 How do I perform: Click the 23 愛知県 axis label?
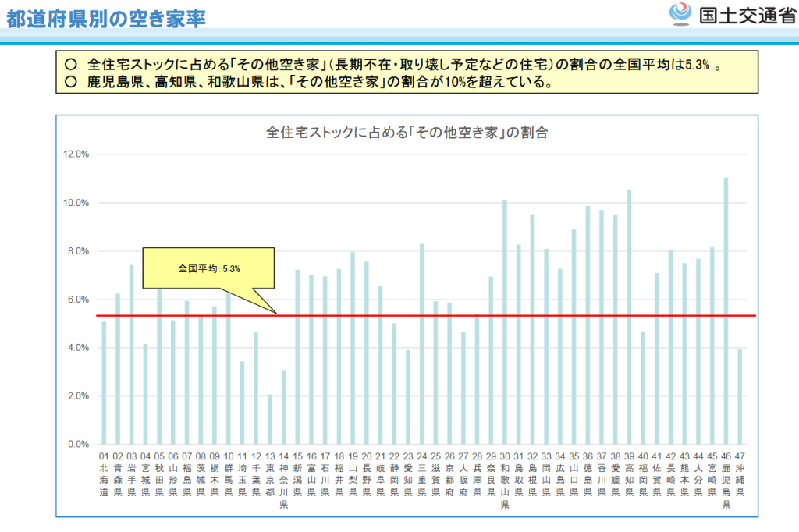[x=408, y=474]
